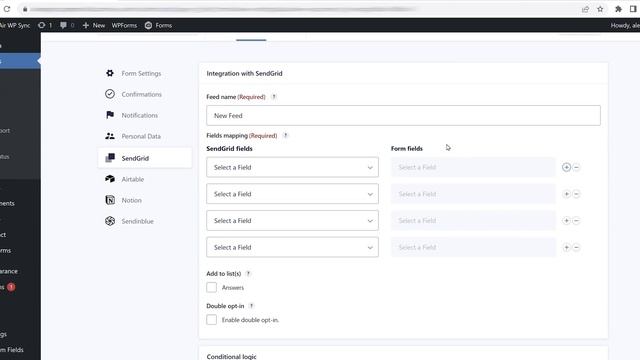Screen dimensions: 640x360
Task: Open Notifications flag icon
Action: tap(110, 115)
